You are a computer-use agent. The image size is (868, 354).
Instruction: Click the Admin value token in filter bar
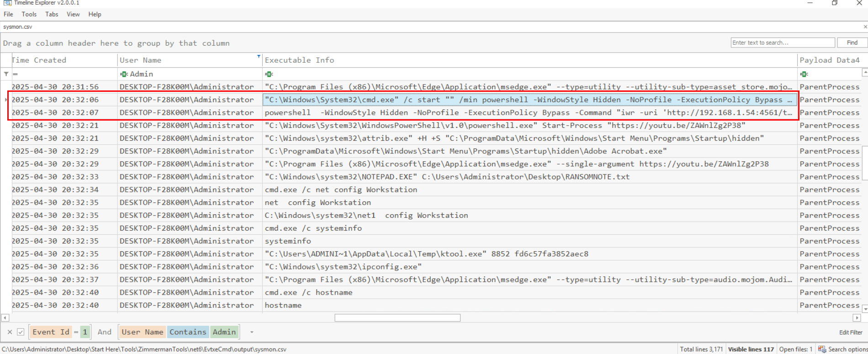pyautogui.click(x=224, y=332)
